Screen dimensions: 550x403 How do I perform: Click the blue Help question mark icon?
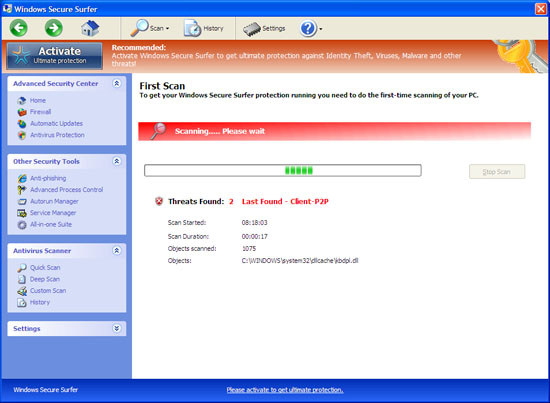(x=308, y=28)
